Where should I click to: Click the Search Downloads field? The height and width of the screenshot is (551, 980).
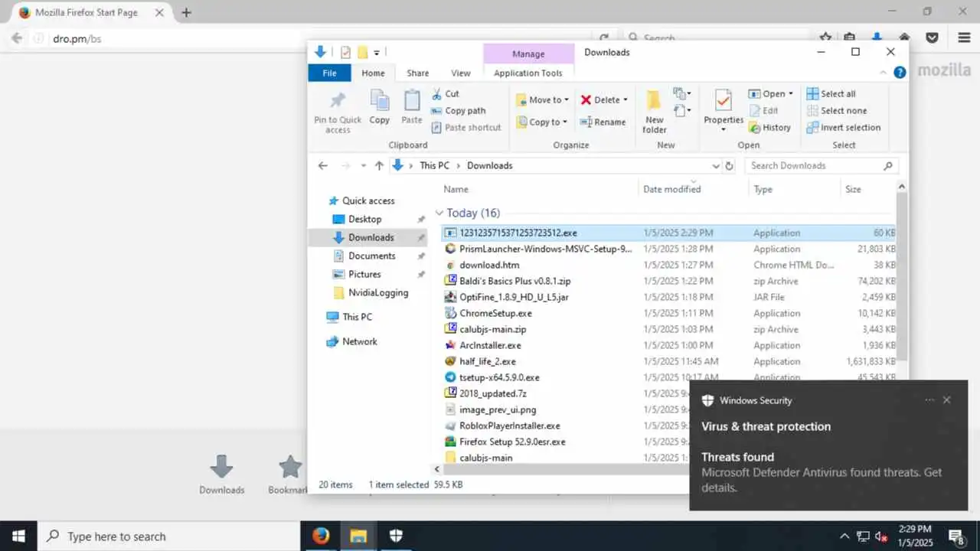(x=822, y=165)
